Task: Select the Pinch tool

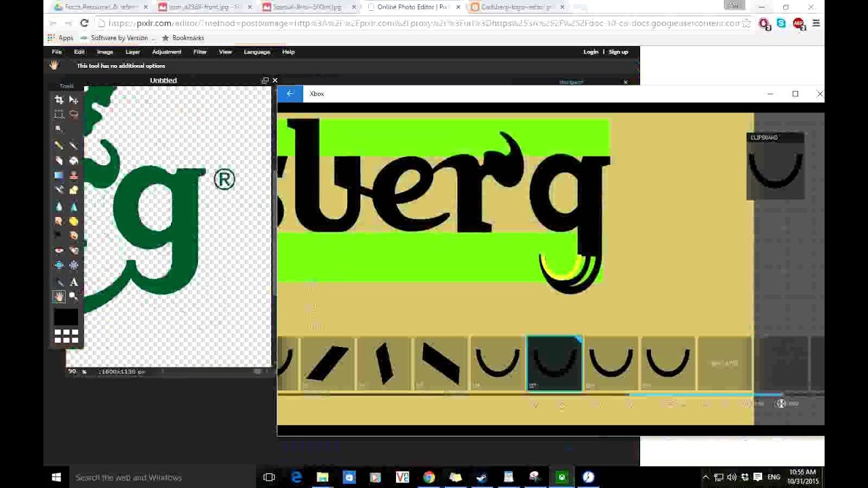Action: click(x=73, y=266)
